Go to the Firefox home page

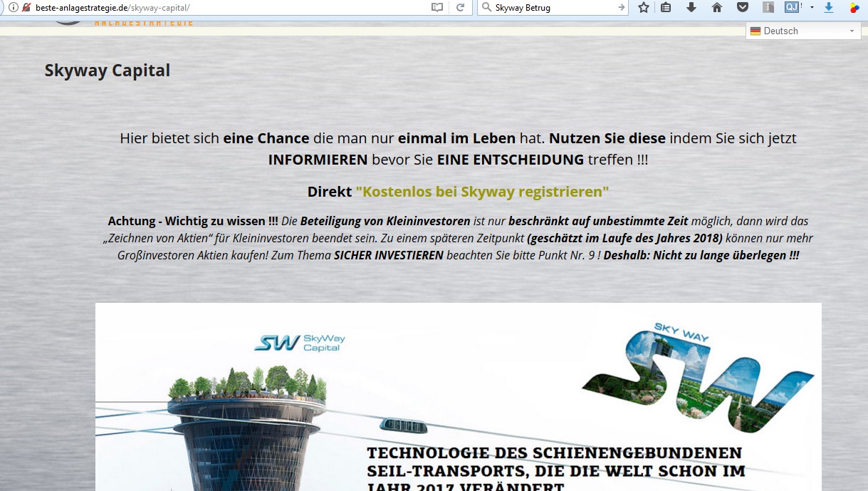(x=716, y=7)
